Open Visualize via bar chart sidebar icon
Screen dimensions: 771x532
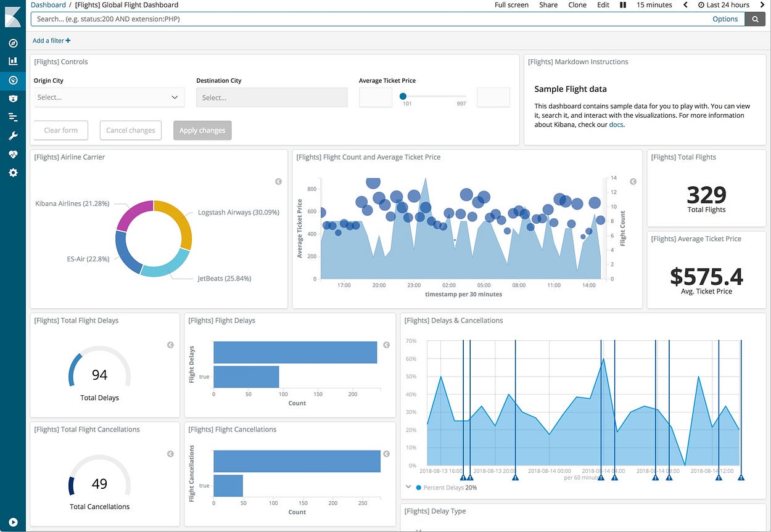(x=13, y=62)
